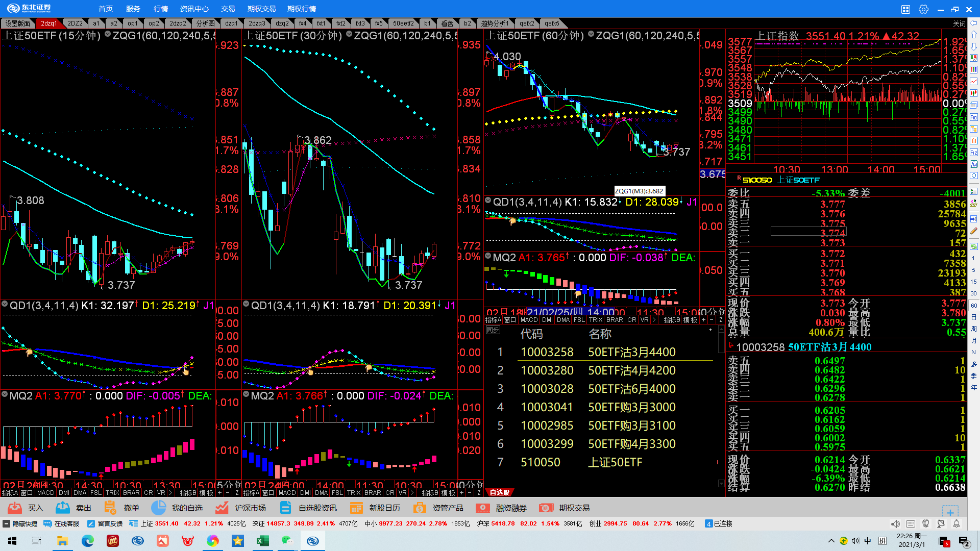Open 沪深市场 market icon

click(x=222, y=508)
